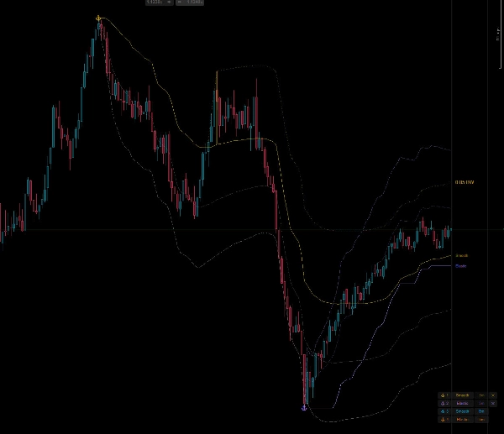Open the orange mode selector in last legend row

click(463, 420)
